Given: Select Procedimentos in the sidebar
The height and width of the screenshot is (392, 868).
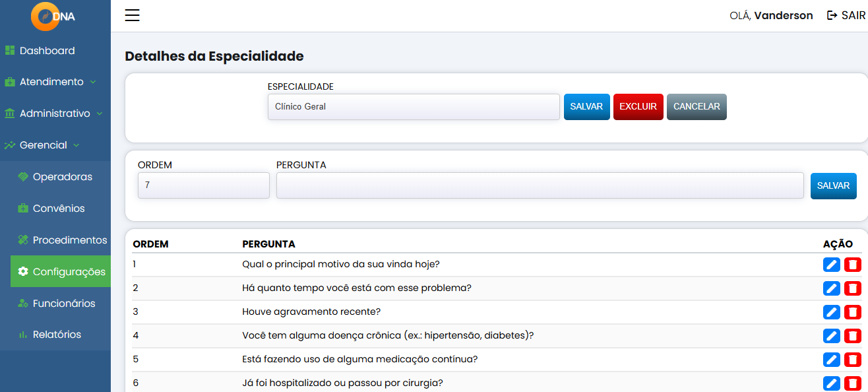Looking at the screenshot, I should coord(69,240).
